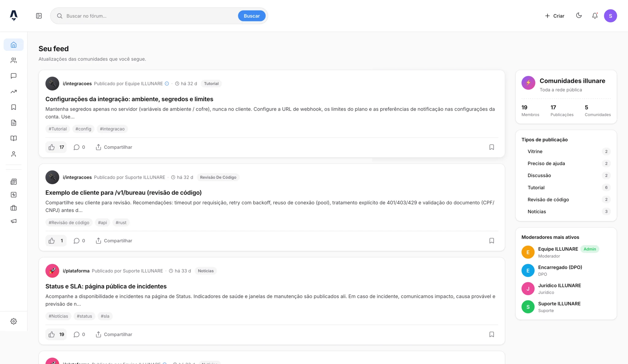Open user avatar S menu
The image size is (628, 364).
tap(611, 16)
